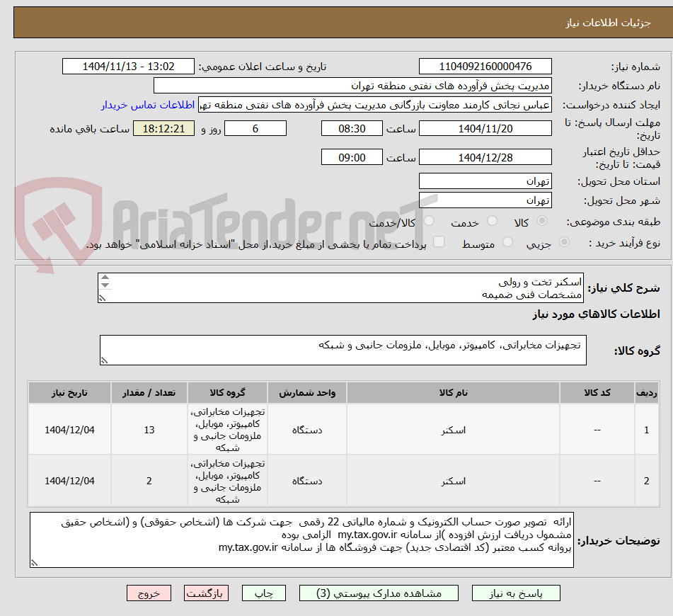Click the resize grip of توضیحات خریدار box
673x616 pixels.
pyautogui.click(x=35, y=563)
